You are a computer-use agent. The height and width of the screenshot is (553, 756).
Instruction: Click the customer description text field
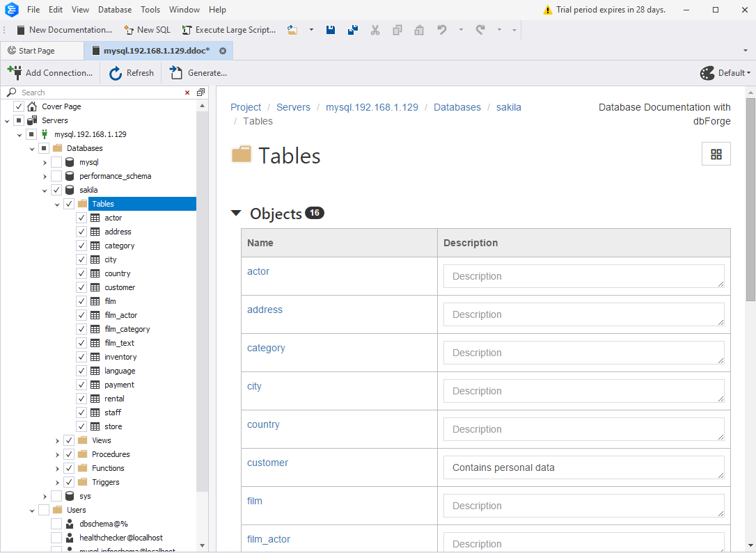tap(583, 467)
